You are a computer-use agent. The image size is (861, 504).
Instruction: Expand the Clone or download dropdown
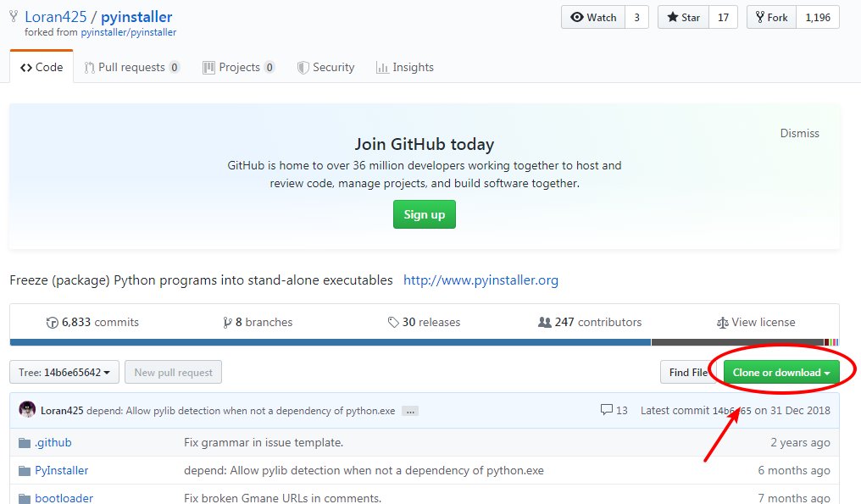(781, 372)
